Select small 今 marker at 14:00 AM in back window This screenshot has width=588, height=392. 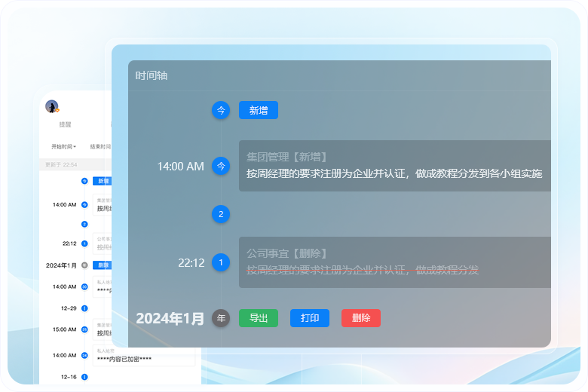[x=84, y=205]
